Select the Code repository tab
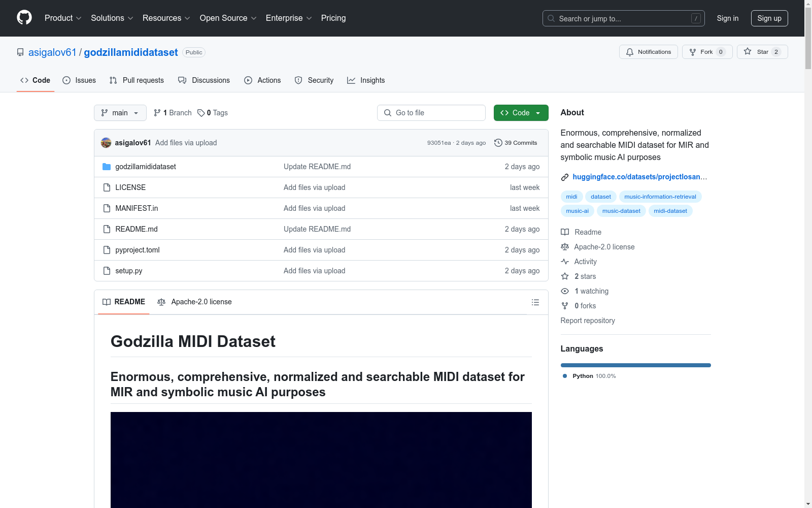Viewport: 812px width, 508px height. click(x=36, y=80)
